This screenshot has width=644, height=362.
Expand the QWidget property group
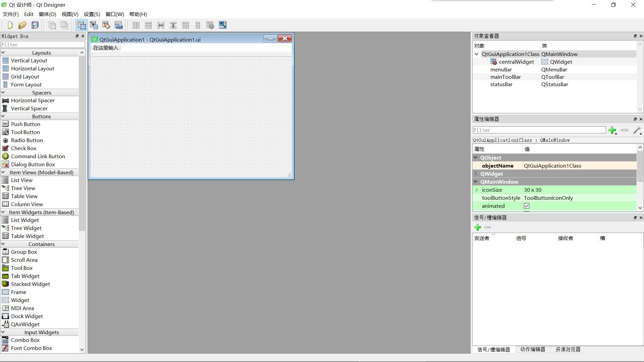pos(476,174)
